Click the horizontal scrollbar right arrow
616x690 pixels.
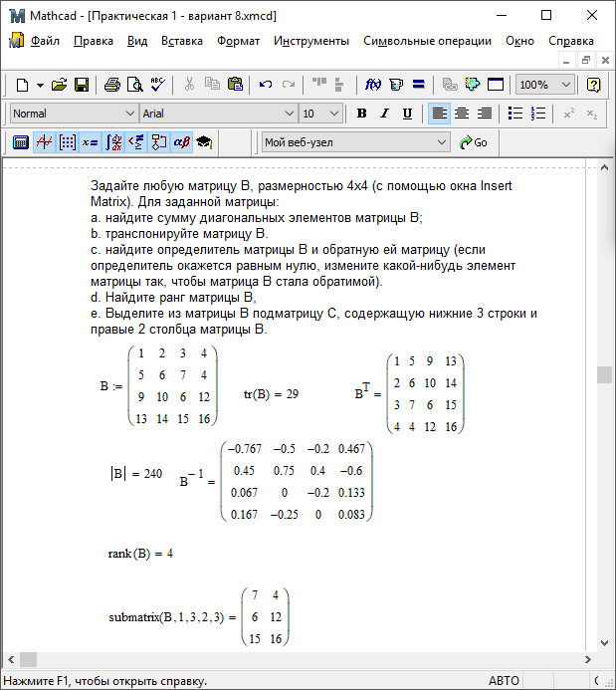(588, 660)
